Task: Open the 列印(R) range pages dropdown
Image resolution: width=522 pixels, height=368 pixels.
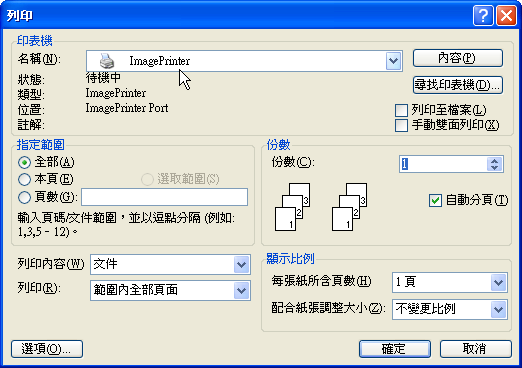Action: coord(241,290)
